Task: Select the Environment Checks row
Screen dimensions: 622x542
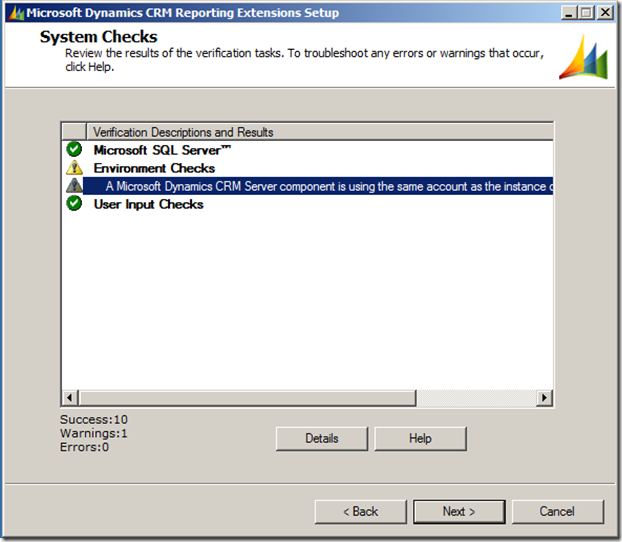Action: click(x=307, y=168)
